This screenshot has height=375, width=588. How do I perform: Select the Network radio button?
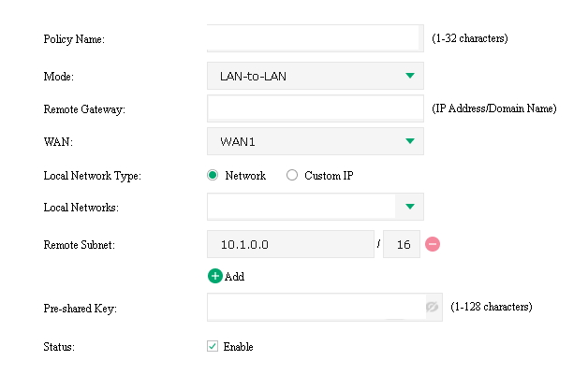[213, 175]
